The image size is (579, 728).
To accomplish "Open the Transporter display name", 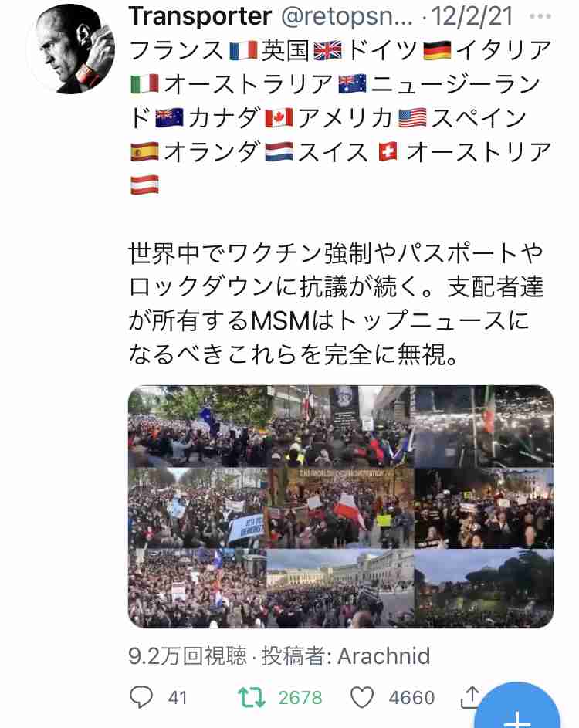I will (x=200, y=17).
